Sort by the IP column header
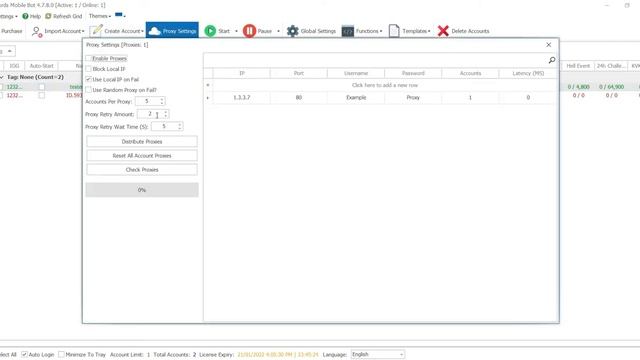The image size is (640, 360). 242,73
